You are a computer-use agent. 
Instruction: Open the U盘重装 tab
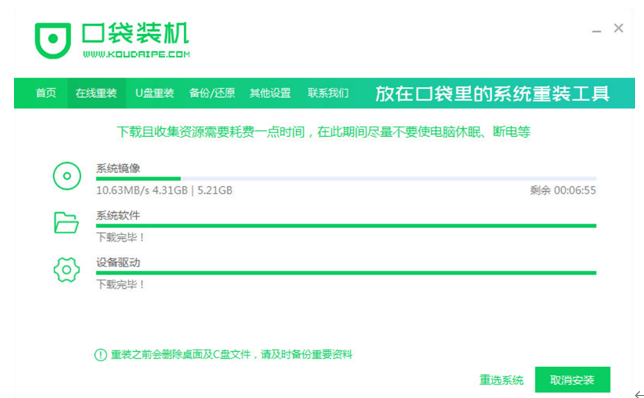pos(154,93)
